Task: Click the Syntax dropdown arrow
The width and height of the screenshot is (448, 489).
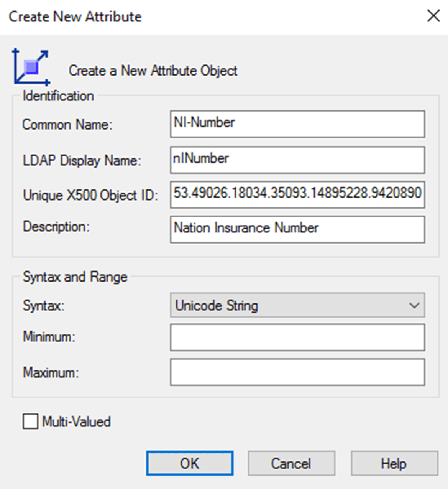Action: point(415,305)
